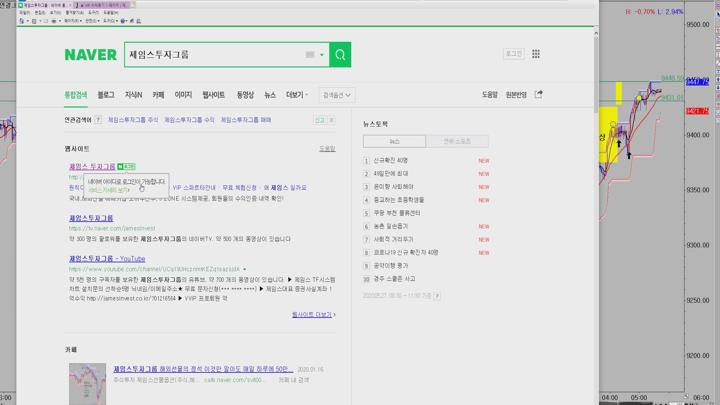This screenshot has width=720, height=405.
Task: Open news topic 쿠팡 부천 물류센터
Action: coord(397,213)
